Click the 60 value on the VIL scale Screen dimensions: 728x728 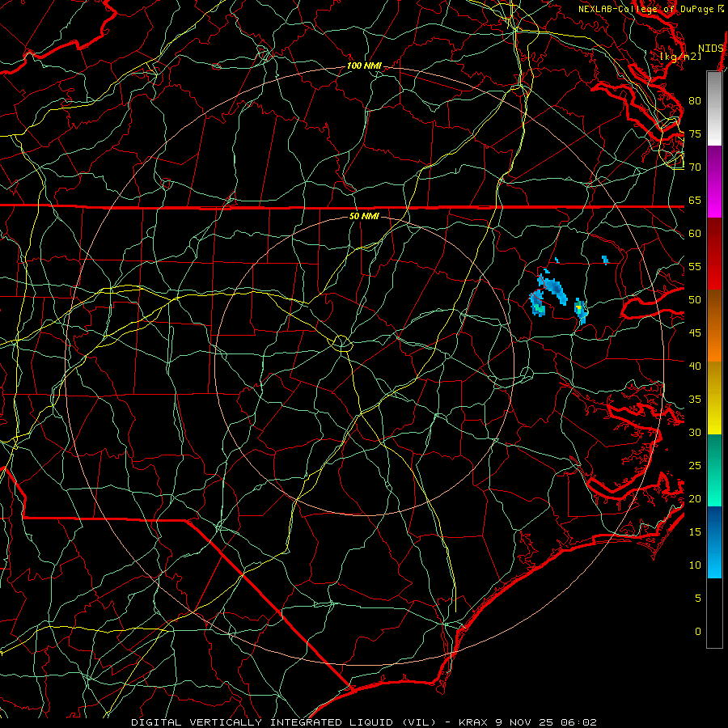pos(695,234)
